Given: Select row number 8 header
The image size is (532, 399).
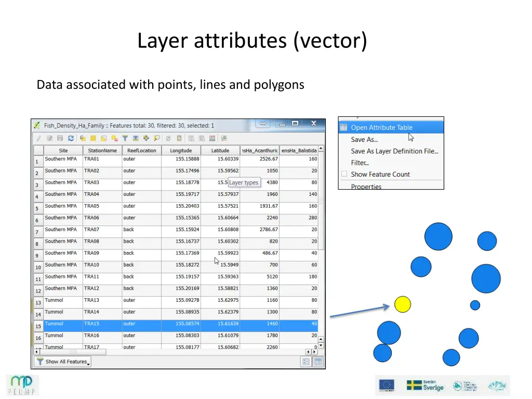Looking at the screenshot, I should point(38,244).
